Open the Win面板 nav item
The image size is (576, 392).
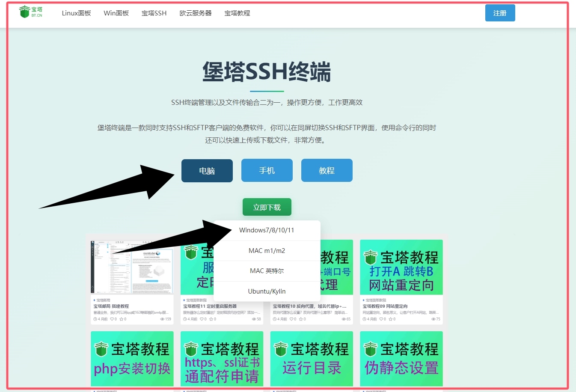tap(116, 13)
